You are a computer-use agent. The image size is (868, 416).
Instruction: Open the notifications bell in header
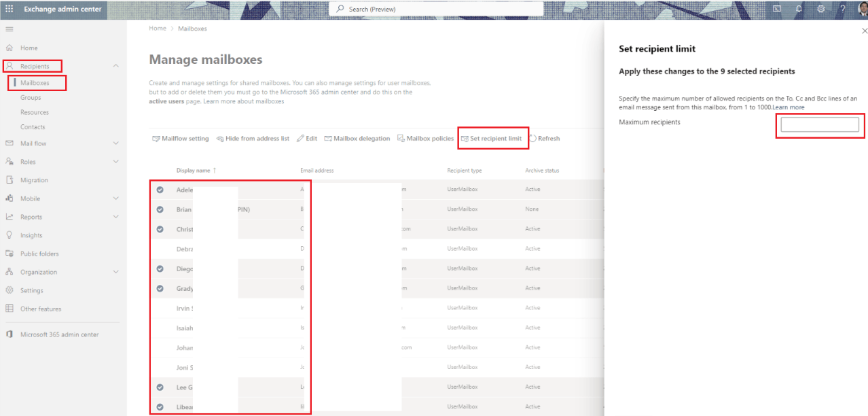(799, 9)
